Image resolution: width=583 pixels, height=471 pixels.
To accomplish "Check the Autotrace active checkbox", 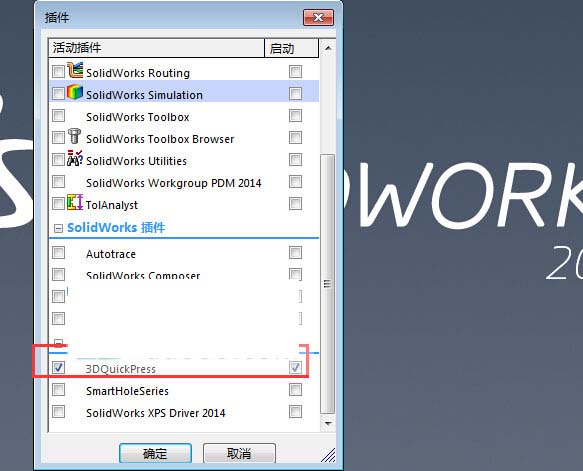I will pos(58,253).
